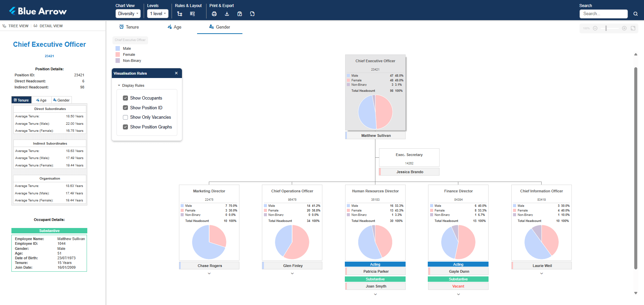Open the Levels dropdown showing 1 level
The height and width of the screenshot is (305, 644).
[x=158, y=14]
